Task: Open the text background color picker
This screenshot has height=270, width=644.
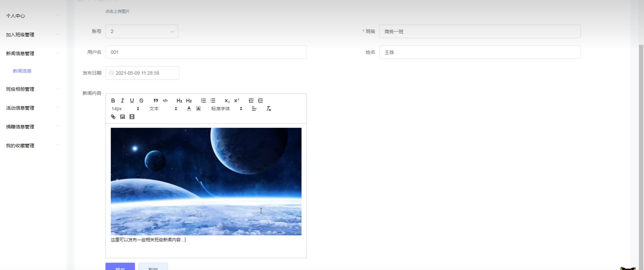Action: point(198,108)
